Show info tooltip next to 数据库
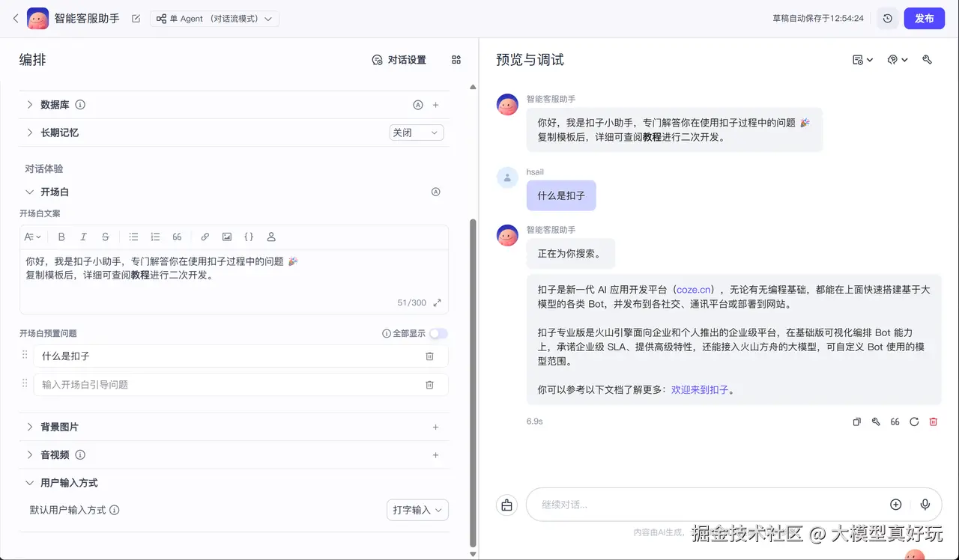The width and height of the screenshot is (959, 560). pos(80,105)
